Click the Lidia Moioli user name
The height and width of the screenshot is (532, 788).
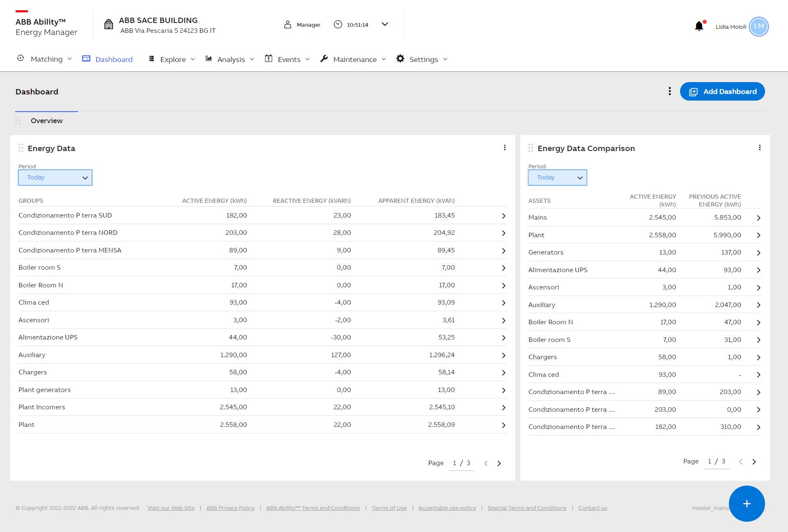(x=731, y=27)
